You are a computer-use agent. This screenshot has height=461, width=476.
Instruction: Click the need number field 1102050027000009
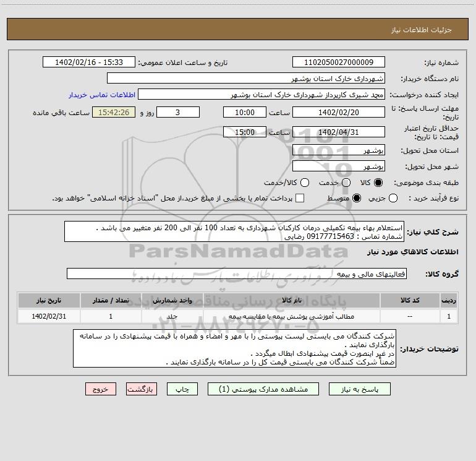point(339,62)
